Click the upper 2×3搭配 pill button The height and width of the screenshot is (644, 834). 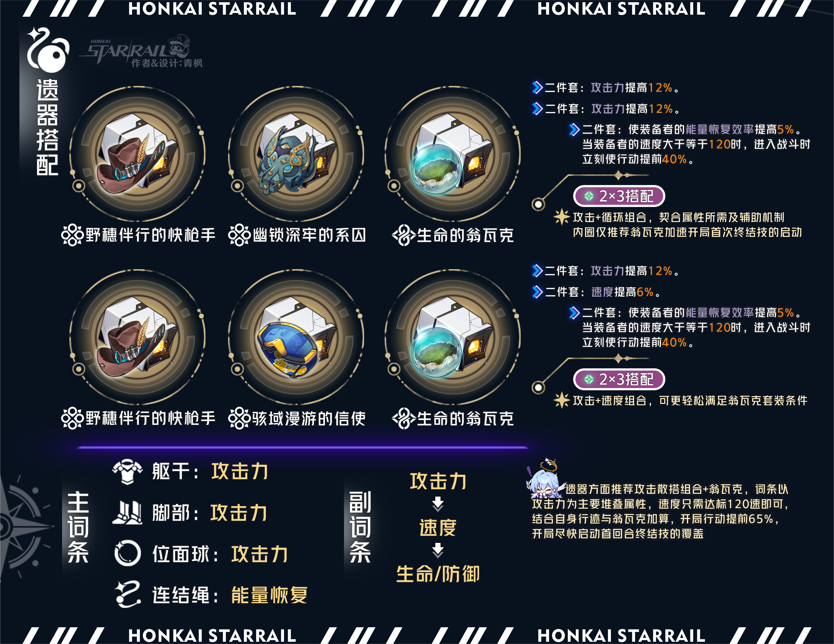(619, 196)
